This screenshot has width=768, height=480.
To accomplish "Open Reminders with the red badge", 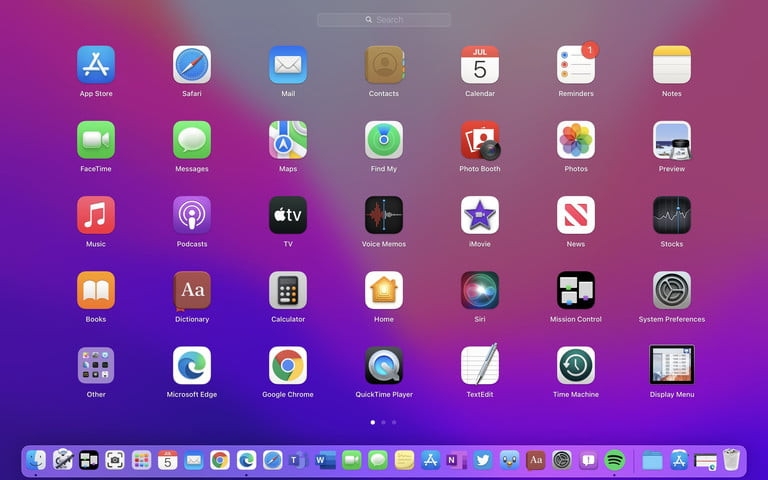I will (576, 65).
